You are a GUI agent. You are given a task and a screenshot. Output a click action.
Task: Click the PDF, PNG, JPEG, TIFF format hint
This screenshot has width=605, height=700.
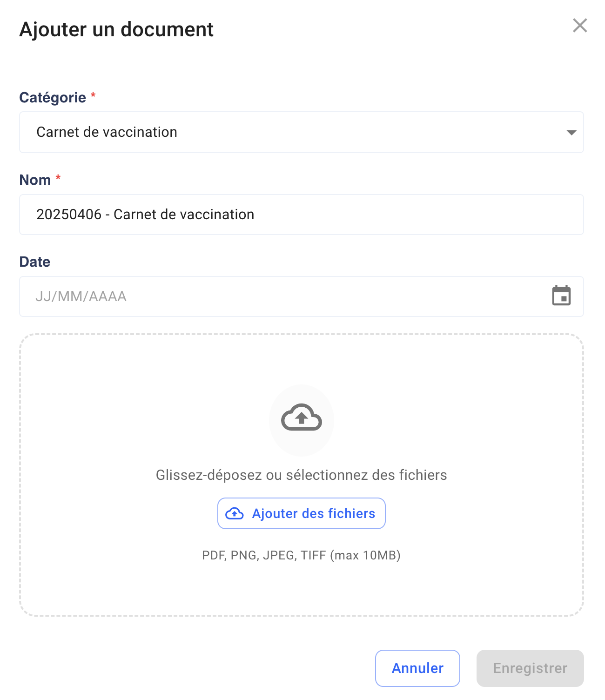[302, 555]
